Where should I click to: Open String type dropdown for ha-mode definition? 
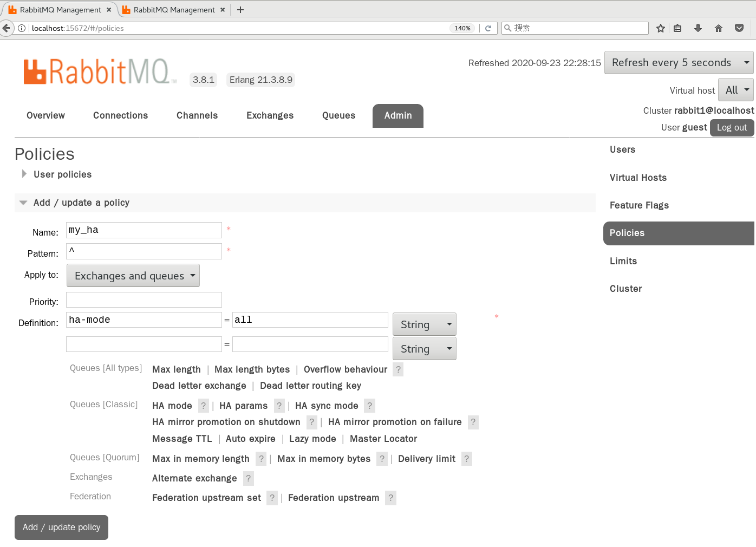tap(425, 324)
